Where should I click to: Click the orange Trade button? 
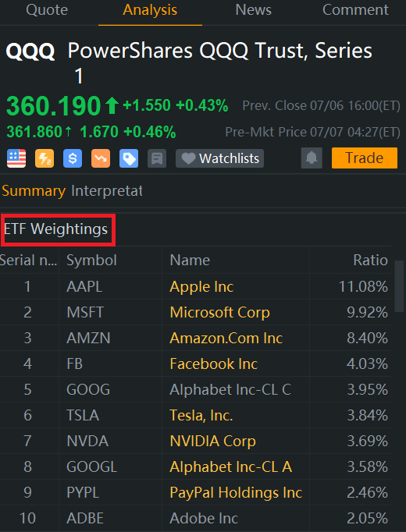[365, 158]
